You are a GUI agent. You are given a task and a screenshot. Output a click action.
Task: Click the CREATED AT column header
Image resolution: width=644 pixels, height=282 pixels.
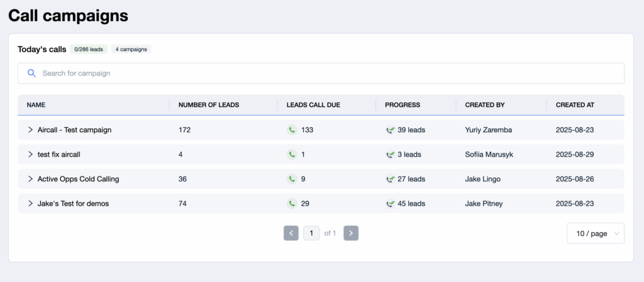point(575,105)
